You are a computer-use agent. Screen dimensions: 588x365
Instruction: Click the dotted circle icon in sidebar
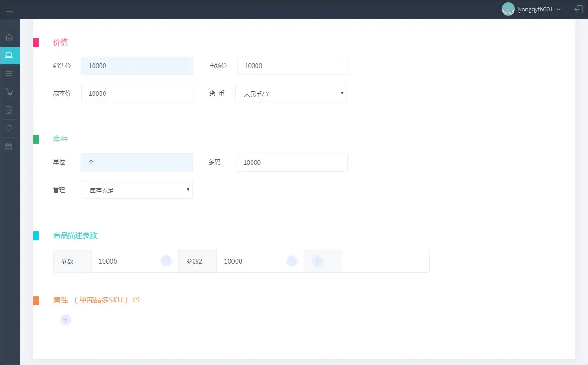click(9, 128)
